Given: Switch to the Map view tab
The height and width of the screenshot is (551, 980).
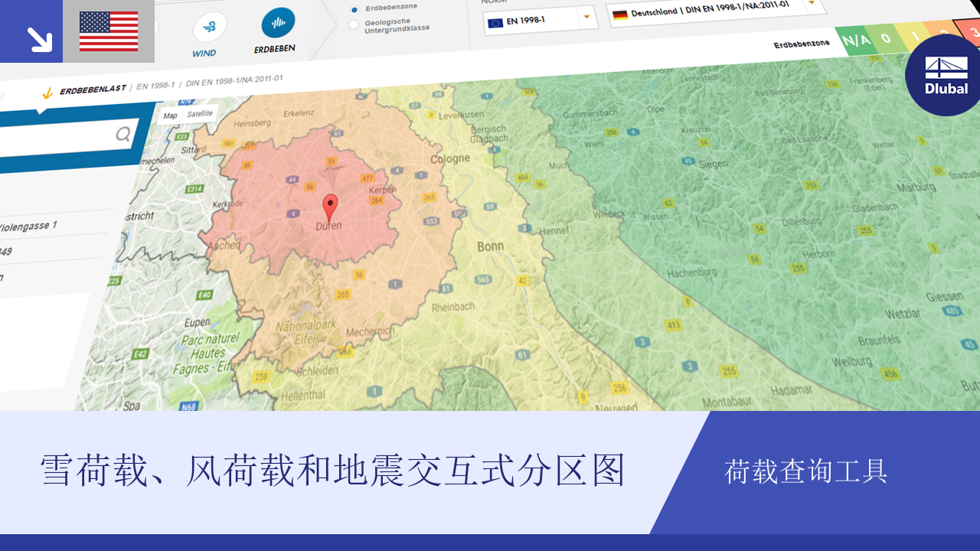Looking at the screenshot, I should click(x=170, y=116).
